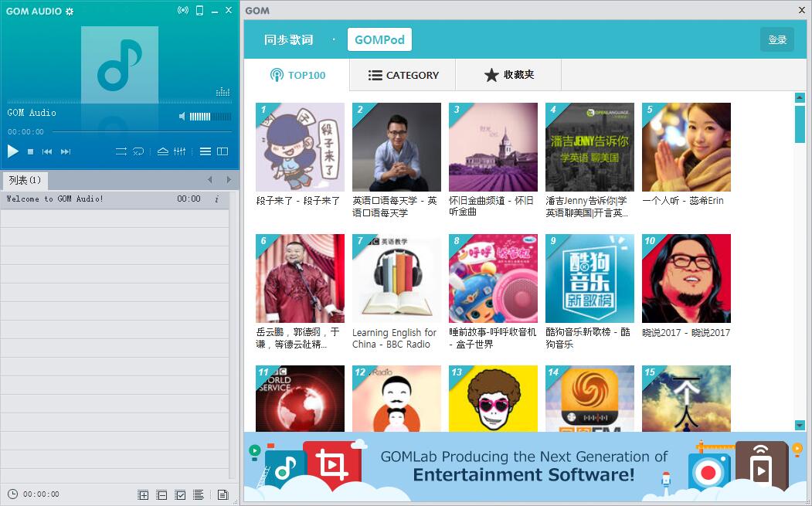The width and height of the screenshot is (812, 506).
Task: Open podcast ranked 14 cover
Action: pos(589,399)
